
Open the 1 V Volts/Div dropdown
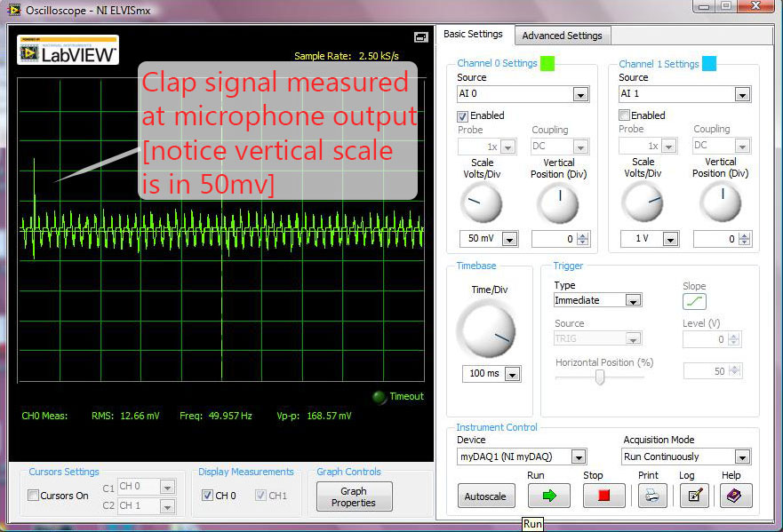pos(670,239)
